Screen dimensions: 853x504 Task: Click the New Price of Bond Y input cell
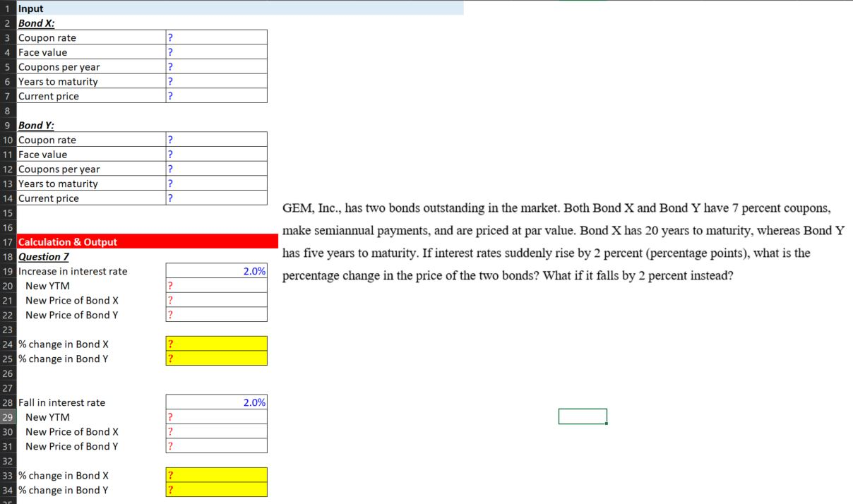pyautogui.click(x=215, y=315)
